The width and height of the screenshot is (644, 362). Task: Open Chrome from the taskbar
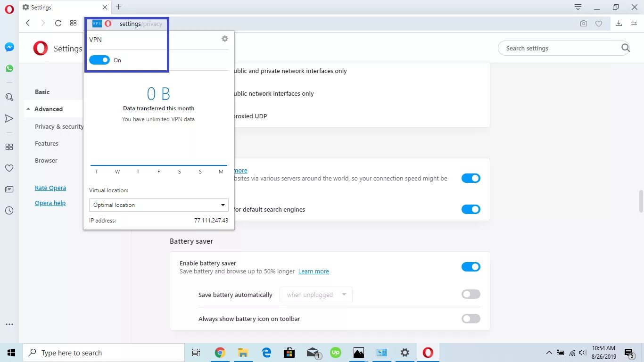[x=220, y=353]
